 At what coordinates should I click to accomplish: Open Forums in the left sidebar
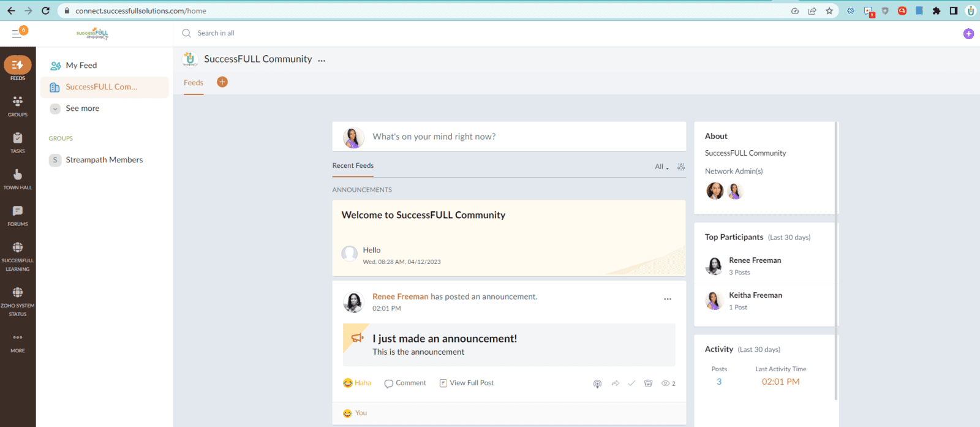[18, 216]
